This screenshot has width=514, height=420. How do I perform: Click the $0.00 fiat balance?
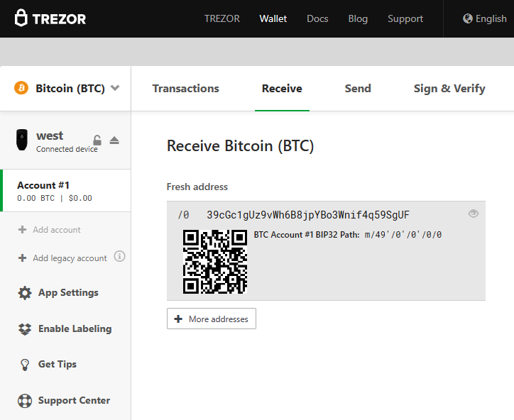point(80,198)
